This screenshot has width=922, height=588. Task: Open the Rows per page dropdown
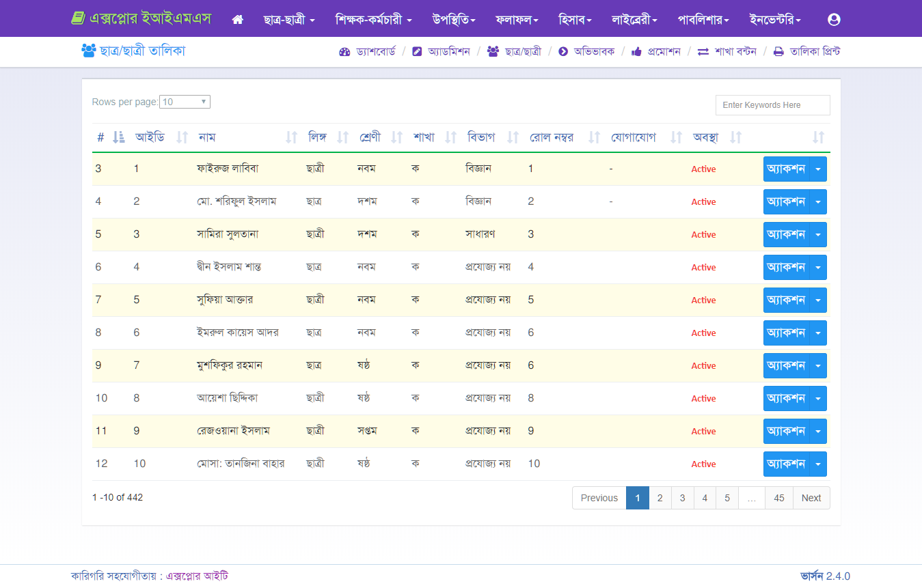(185, 102)
